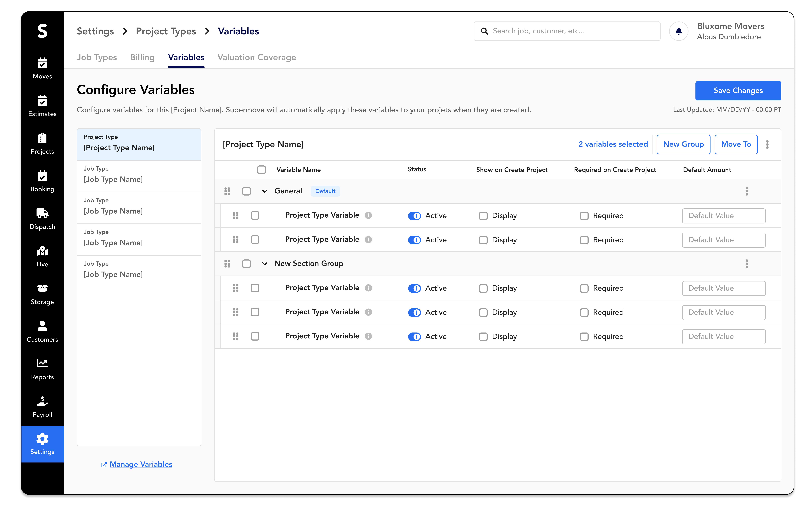Open the panel header three-dot menu
This screenshot has width=812, height=506.
click(x=768, y=145)
